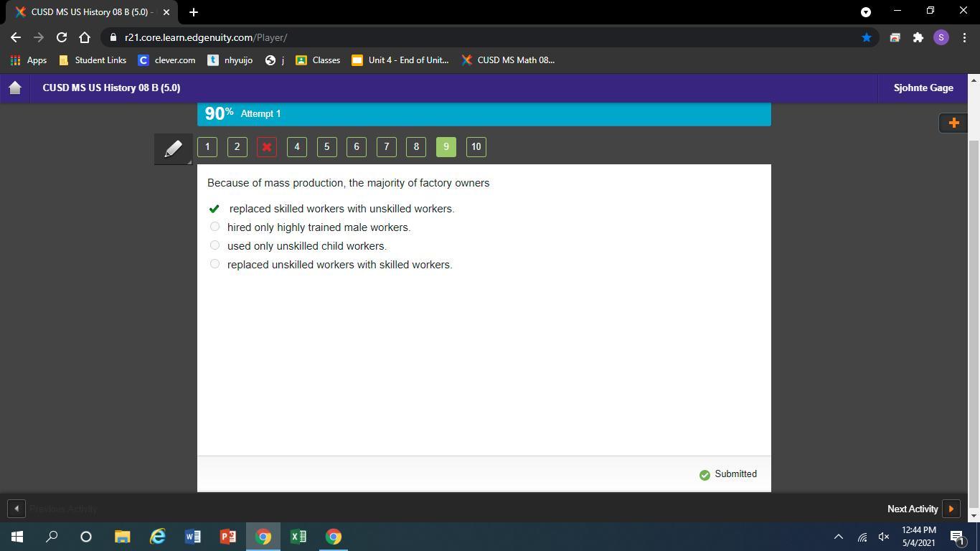Select 'replaced unskilled workers with skilled workers'
Viewport: 980px width, 551px height.
click(215, 264)
